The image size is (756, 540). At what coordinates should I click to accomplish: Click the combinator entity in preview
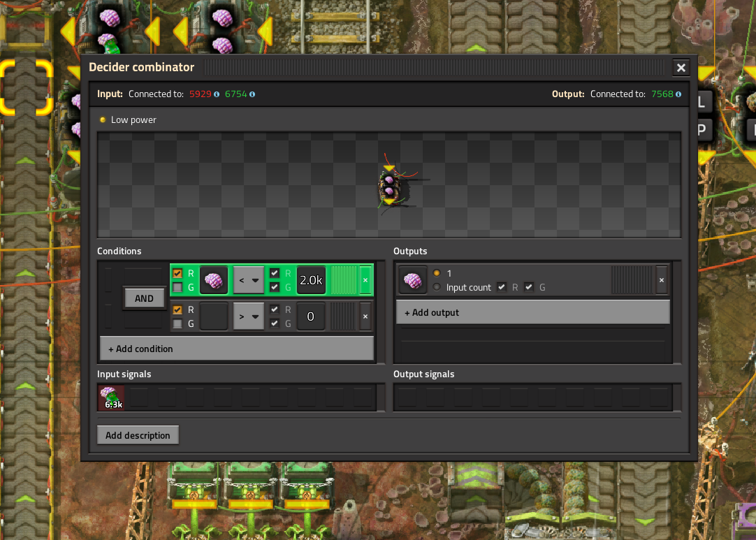(x=390, y=186)
